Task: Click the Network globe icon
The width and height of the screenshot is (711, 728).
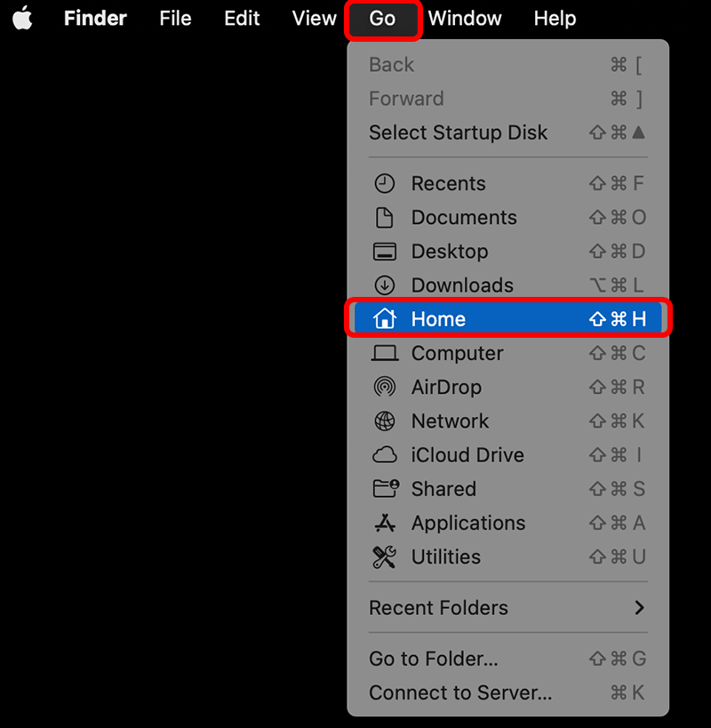Action: tap(384, 421)
